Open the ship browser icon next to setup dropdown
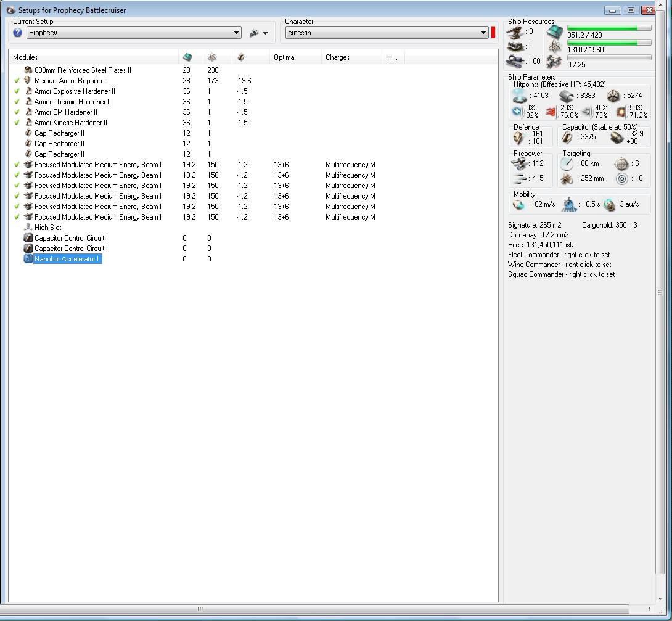Viewport: 672px width, 621px height. (x=254, y=33)
